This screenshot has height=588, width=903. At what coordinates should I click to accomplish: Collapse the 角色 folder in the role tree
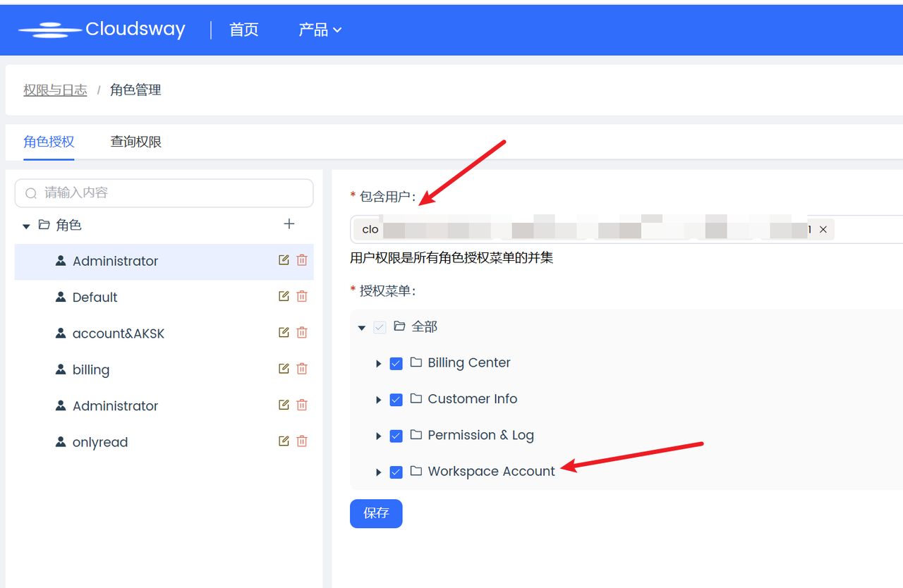[26, 226]
